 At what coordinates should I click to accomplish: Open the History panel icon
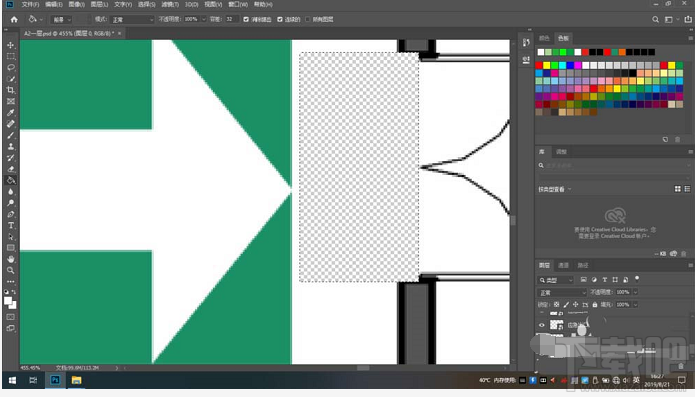pos(526,43)
